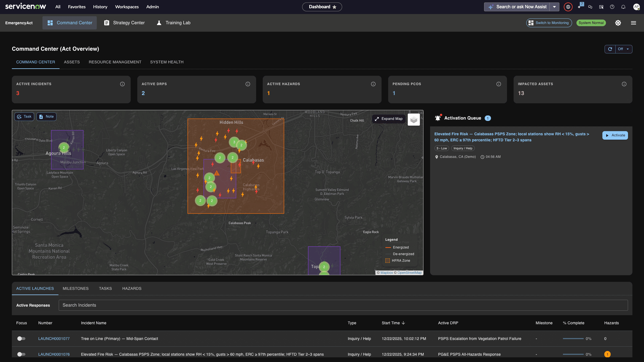Click the globe scope icon
This screenshot has width=644, height=362.
point(568,7)
